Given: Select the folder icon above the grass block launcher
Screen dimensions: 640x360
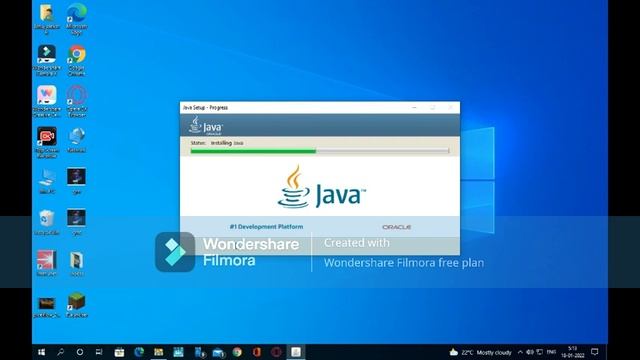Looking at the screenshot, I should (x=76, y=263).
